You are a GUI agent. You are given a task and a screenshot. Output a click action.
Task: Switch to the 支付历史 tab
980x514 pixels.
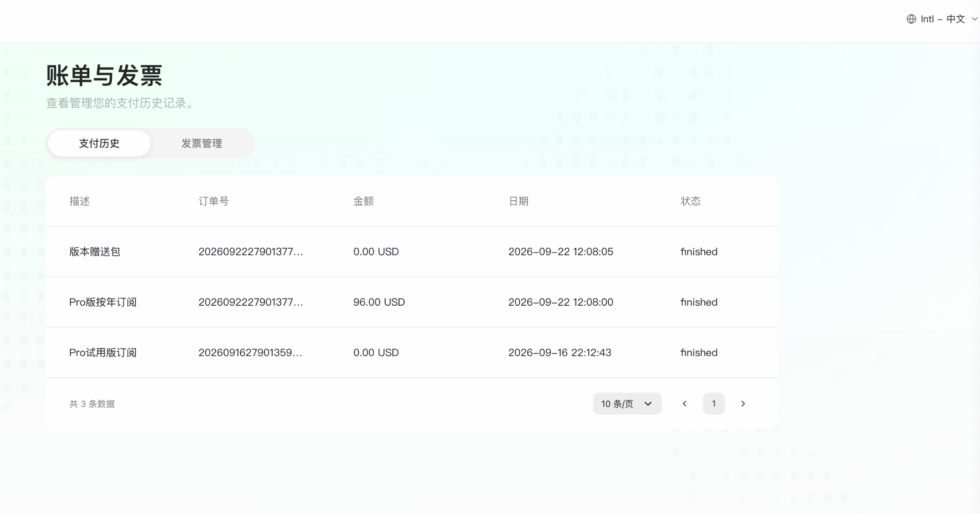coord(99,144)
